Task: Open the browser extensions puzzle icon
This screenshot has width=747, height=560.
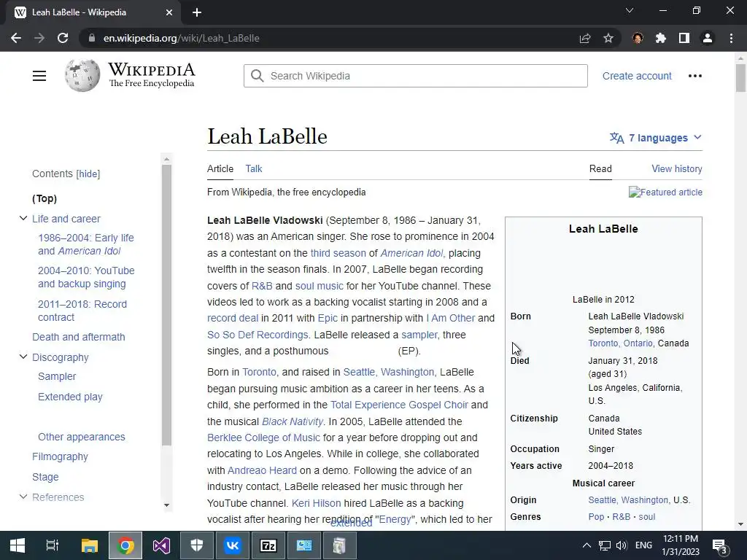Action: pos(661,38)
